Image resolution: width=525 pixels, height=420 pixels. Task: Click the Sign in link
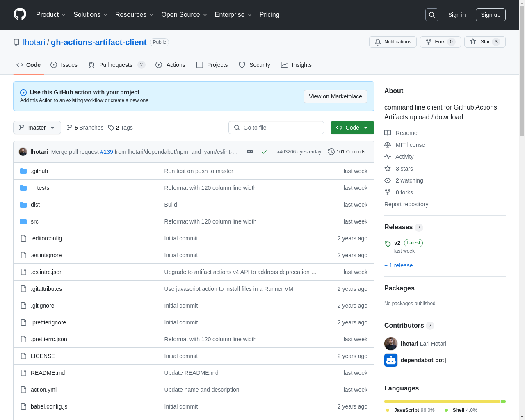pyautogui.click(x=457, y=15)
